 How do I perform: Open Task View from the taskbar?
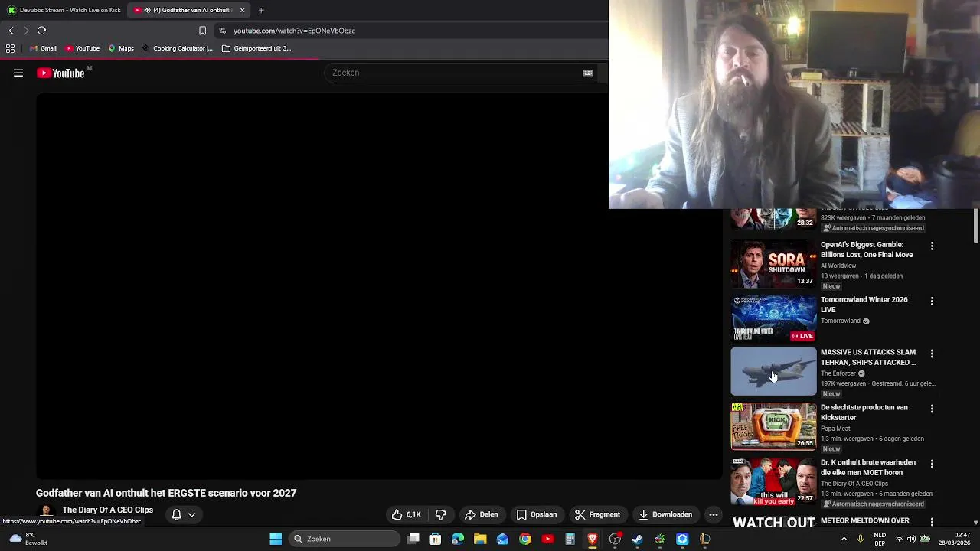point(413,539)
